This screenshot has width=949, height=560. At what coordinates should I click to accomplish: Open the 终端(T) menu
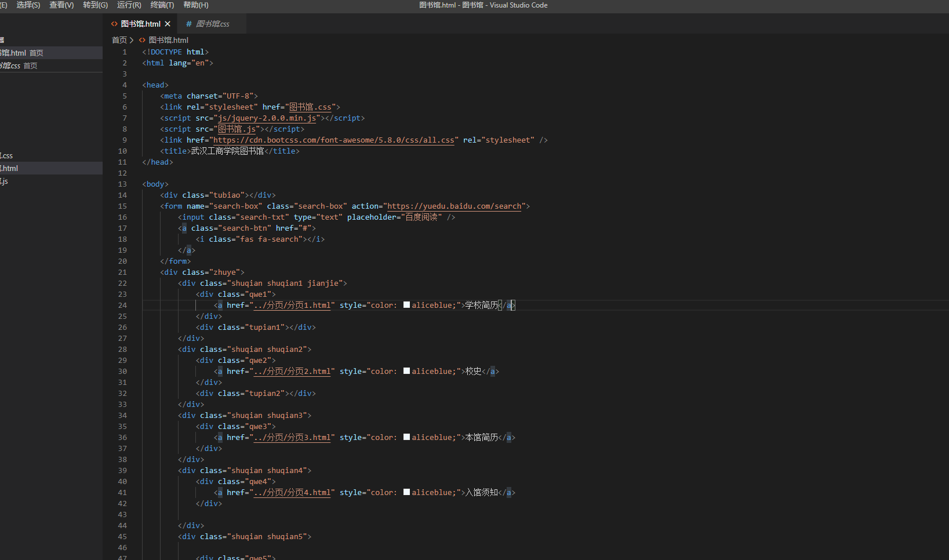162,5
